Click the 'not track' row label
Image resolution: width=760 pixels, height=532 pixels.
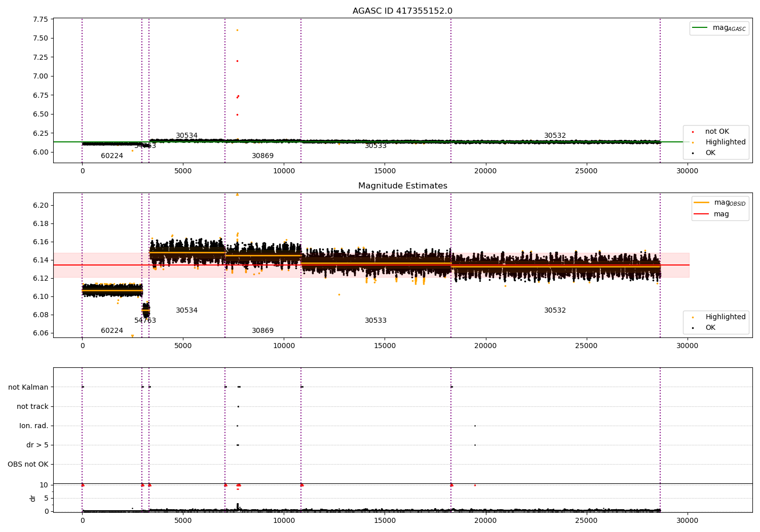coord(32,406)
